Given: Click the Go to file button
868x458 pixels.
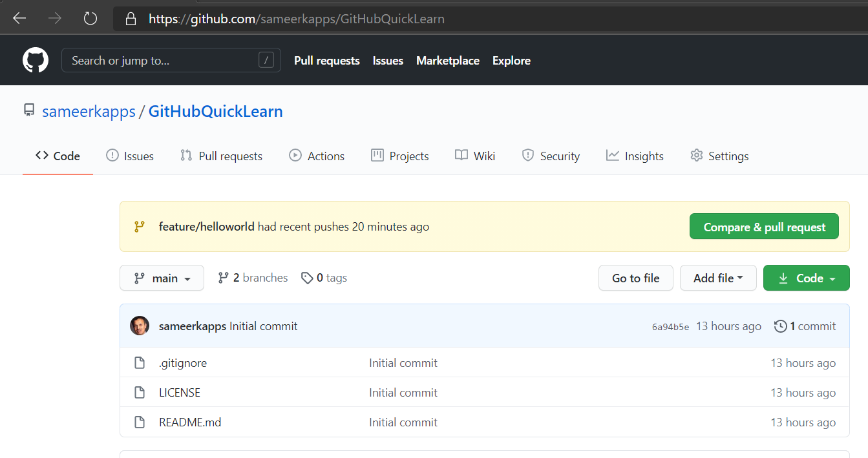Looking at the screenshot, I should (x=635, y=277).
